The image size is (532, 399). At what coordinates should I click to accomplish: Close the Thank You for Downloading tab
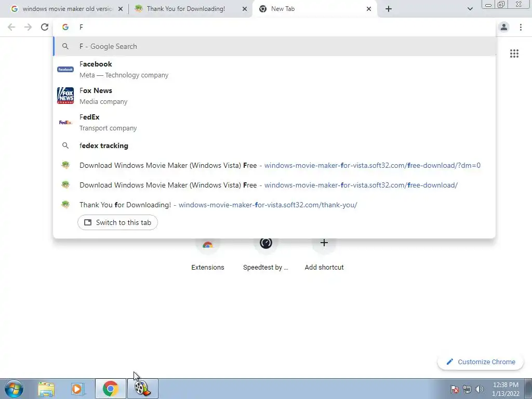[x=245, y=9]
